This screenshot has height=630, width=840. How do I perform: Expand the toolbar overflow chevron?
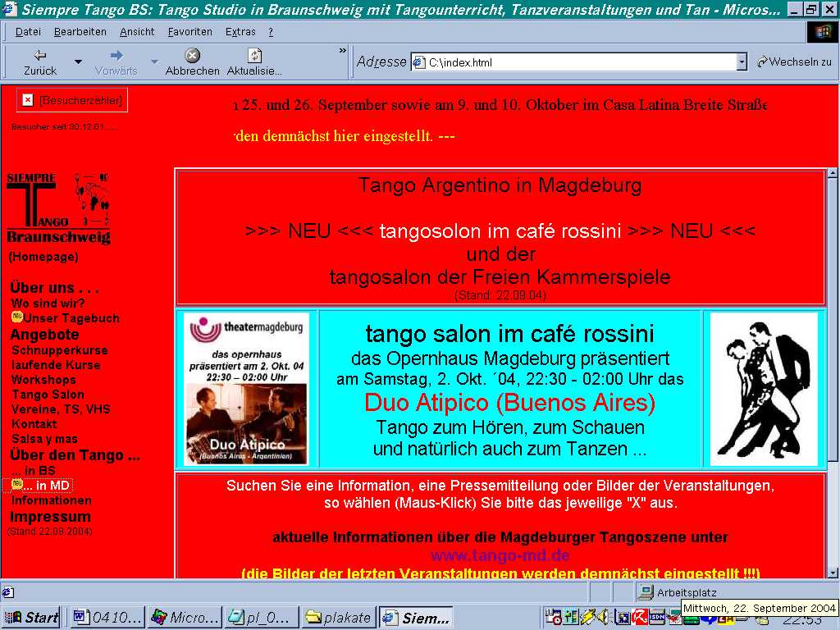point(343,51)
